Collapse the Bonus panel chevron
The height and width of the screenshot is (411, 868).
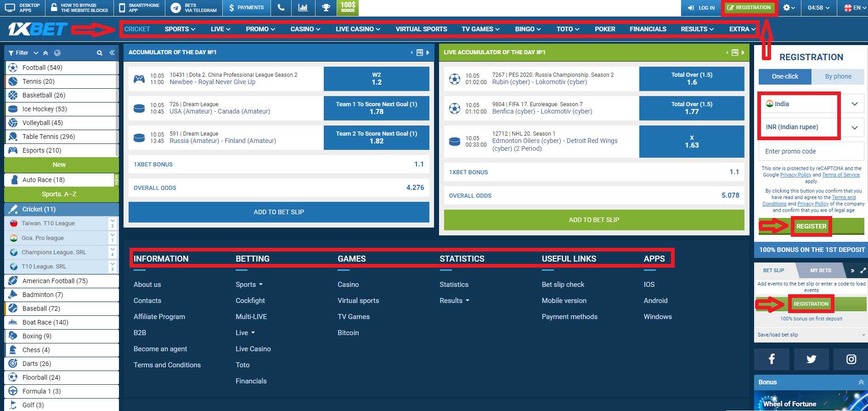[861, 382]
